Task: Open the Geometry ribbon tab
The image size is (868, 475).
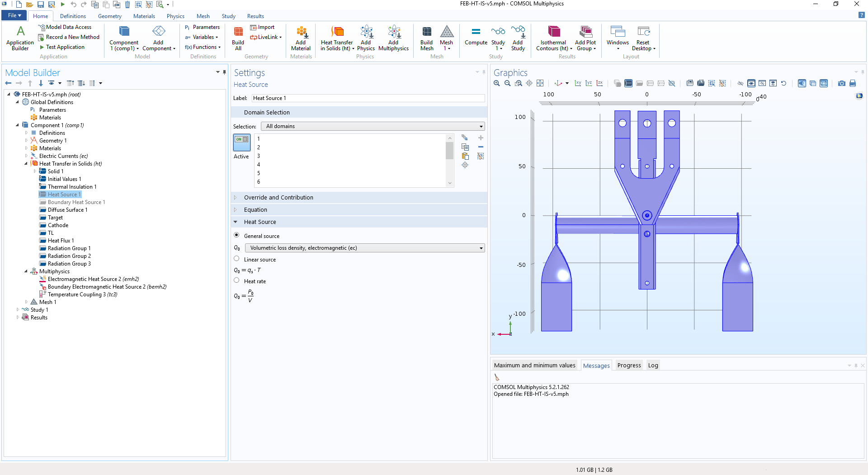Action: coord(110,16)
